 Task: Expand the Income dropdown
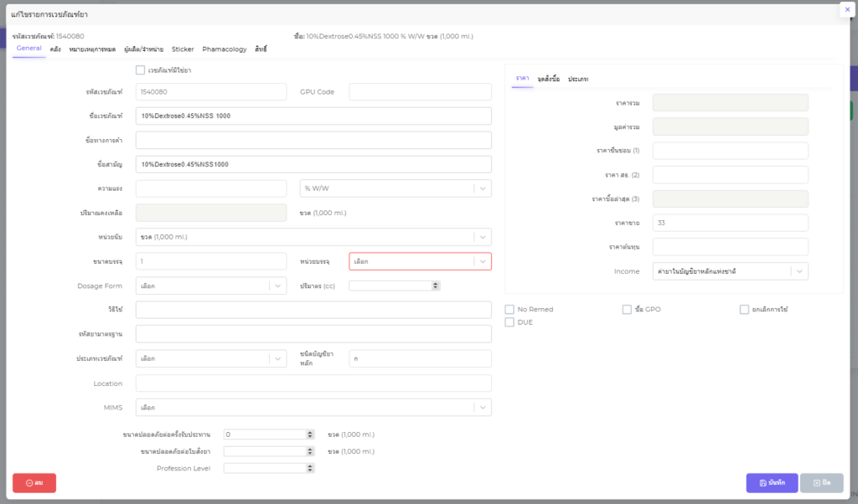730,271
